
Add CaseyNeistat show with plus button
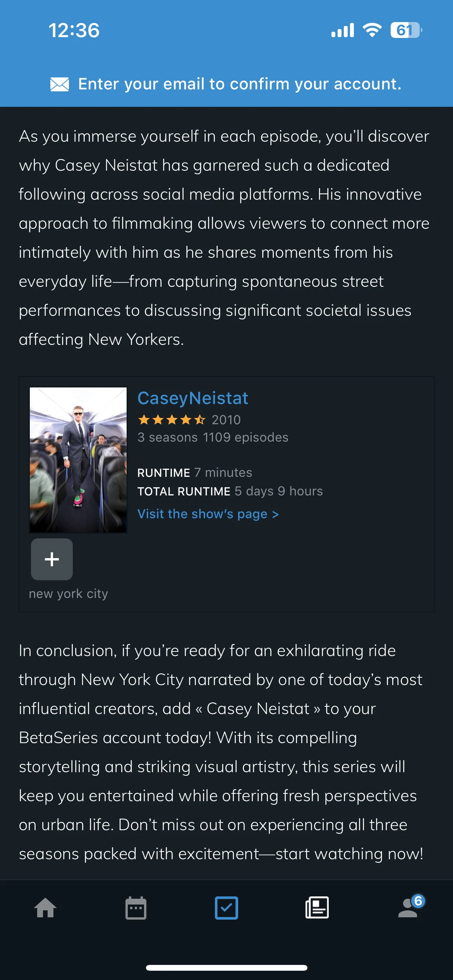tap(52, 559)
